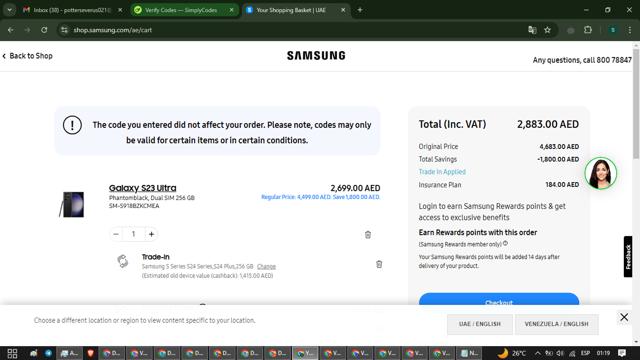The height and width of the screenshot is (360, 640).
Task: Click the warning exclamation icon in notice
Action: (72, 125)
